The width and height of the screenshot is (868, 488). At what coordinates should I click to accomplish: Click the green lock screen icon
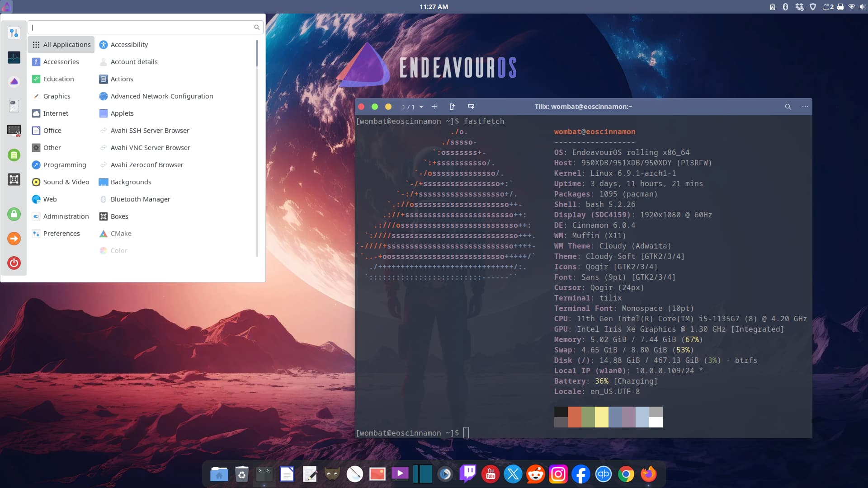[14, 214]
